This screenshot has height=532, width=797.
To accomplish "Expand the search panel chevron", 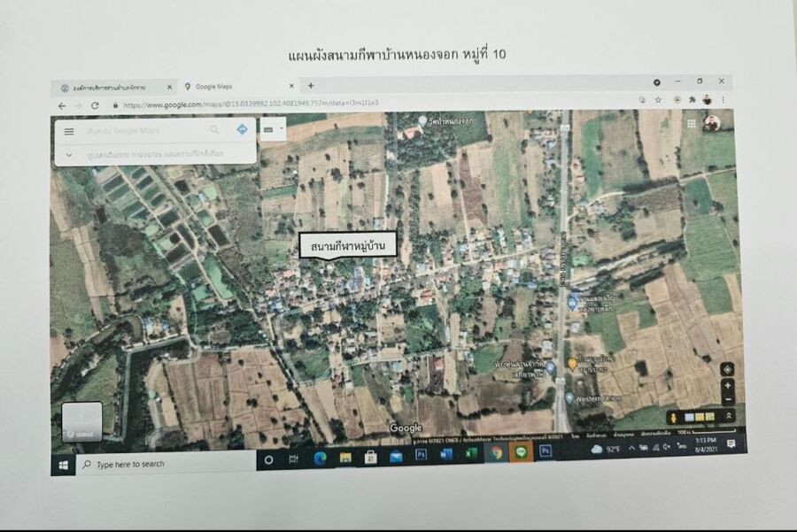I will (x=69, y=155).
